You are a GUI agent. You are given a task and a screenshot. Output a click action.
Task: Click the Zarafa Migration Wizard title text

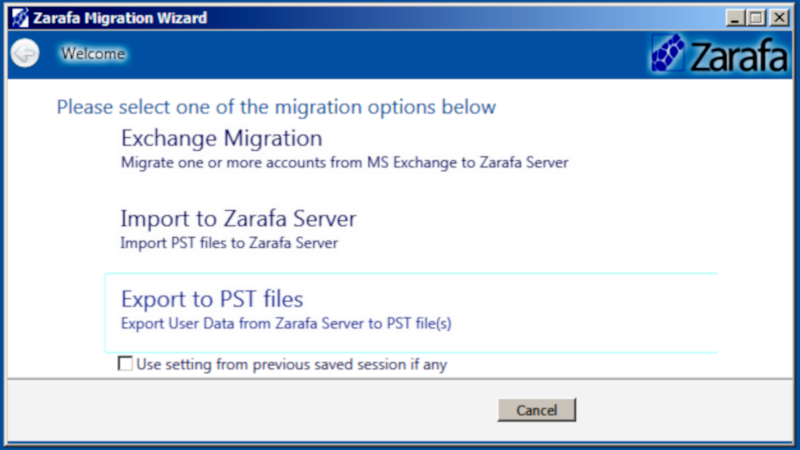point(121,17)
